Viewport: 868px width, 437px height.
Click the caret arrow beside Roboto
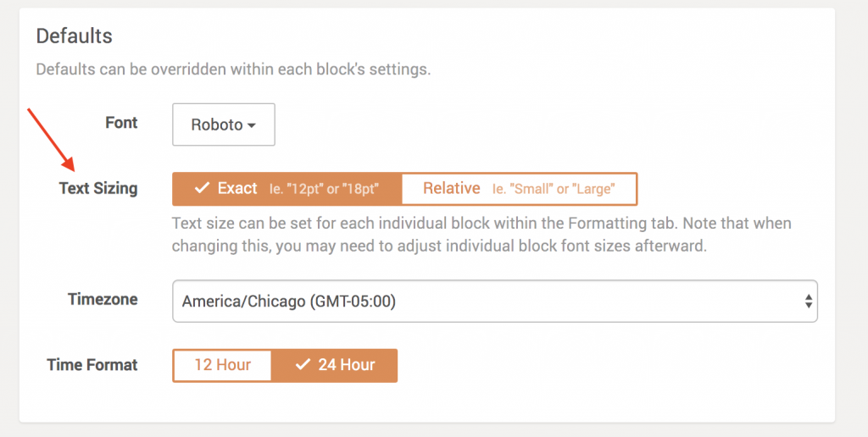[251, 125]
